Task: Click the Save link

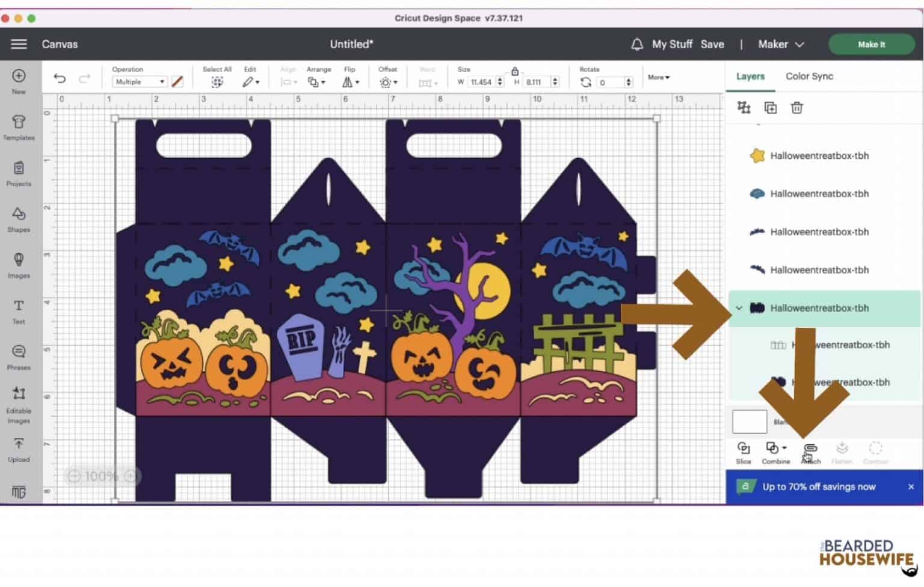Action: coord(712,44)
